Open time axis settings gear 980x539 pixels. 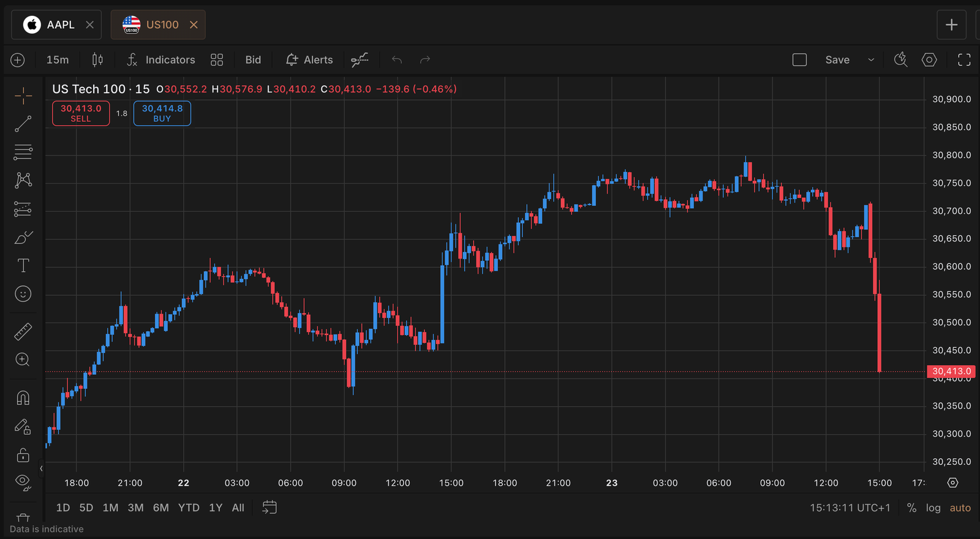point(952,483)
